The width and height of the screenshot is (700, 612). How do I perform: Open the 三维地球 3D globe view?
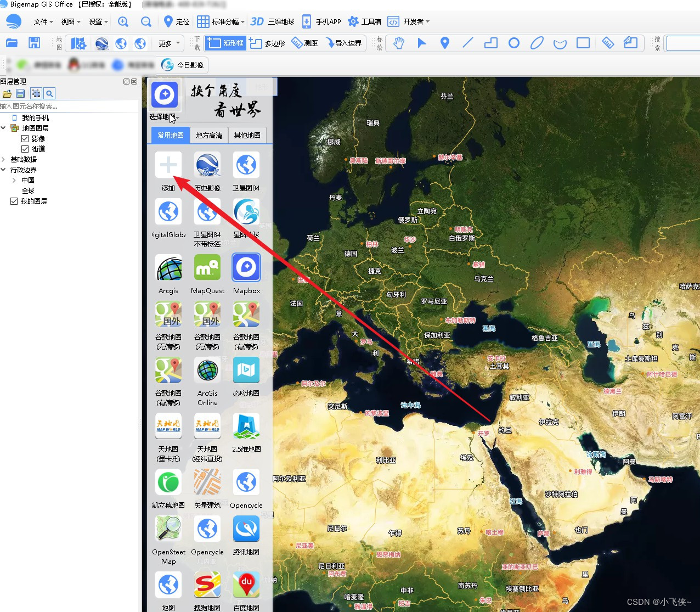tap(272, 21)
